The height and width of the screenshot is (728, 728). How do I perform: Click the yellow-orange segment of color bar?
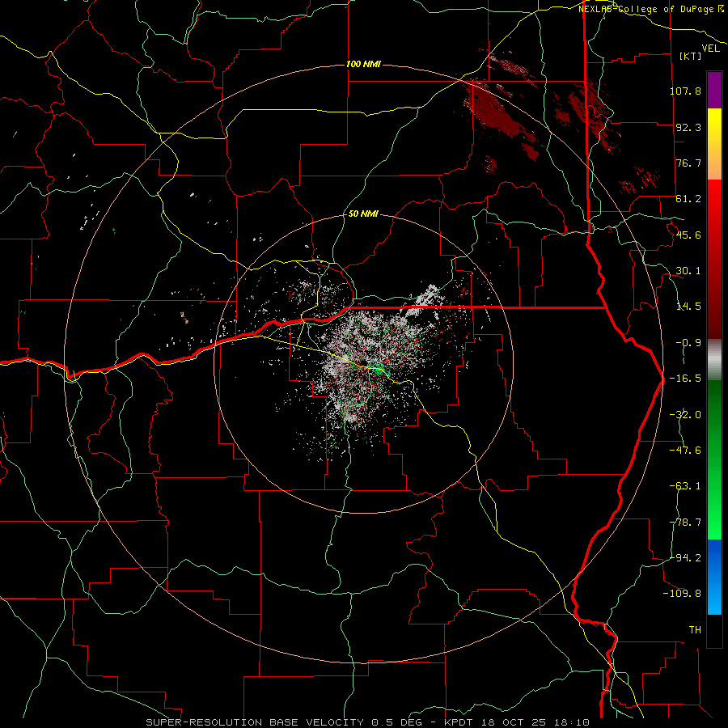coord(714,144)
